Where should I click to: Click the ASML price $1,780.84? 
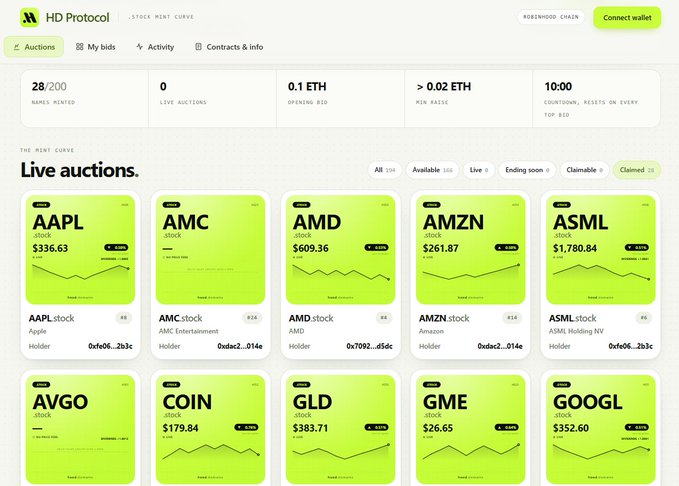coord(575,248)
